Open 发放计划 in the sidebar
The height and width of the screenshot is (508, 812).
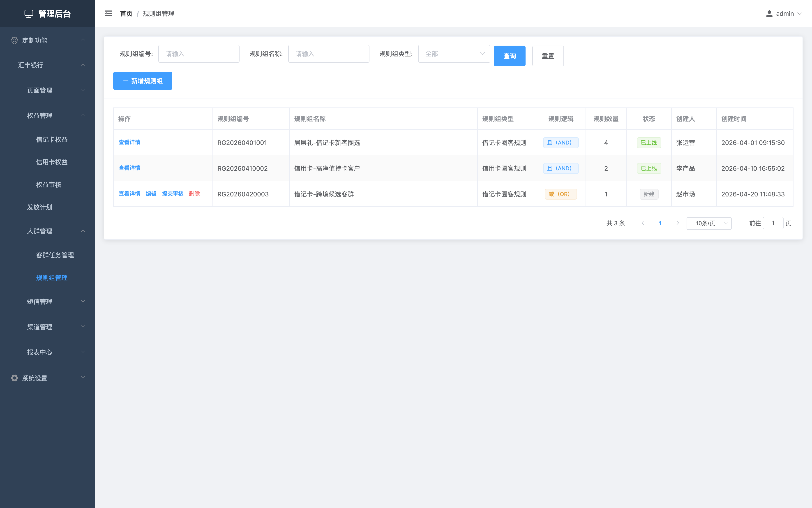tap(40, 207)
